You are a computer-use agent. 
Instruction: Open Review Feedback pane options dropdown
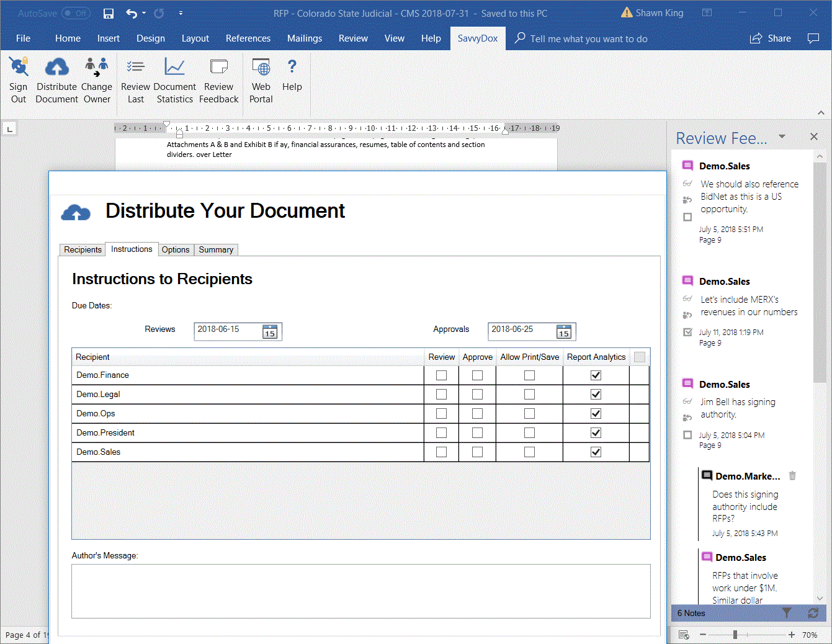[x=782, y=136]
